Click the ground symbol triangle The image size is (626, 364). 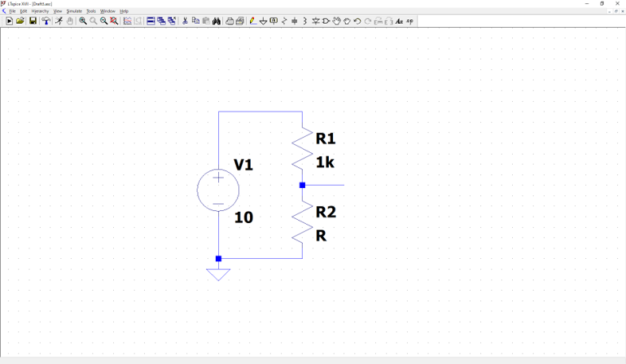coord(218,275)
